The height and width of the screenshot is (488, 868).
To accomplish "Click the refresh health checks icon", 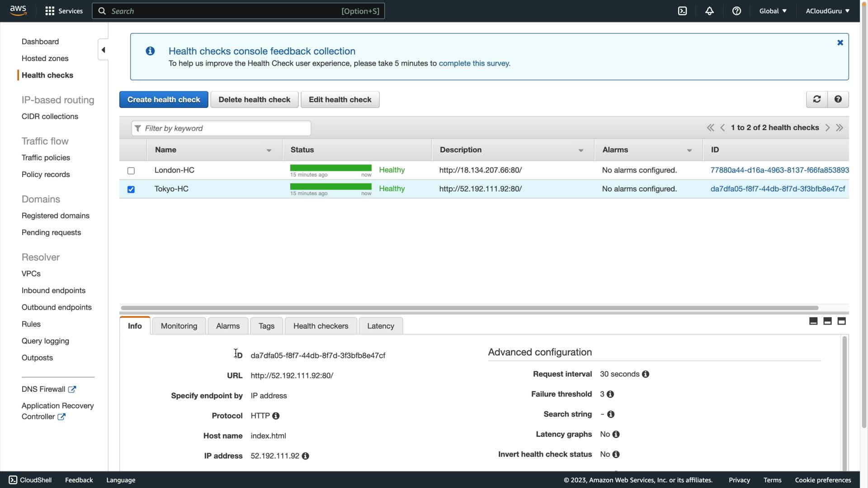I will tap(816, 99).
